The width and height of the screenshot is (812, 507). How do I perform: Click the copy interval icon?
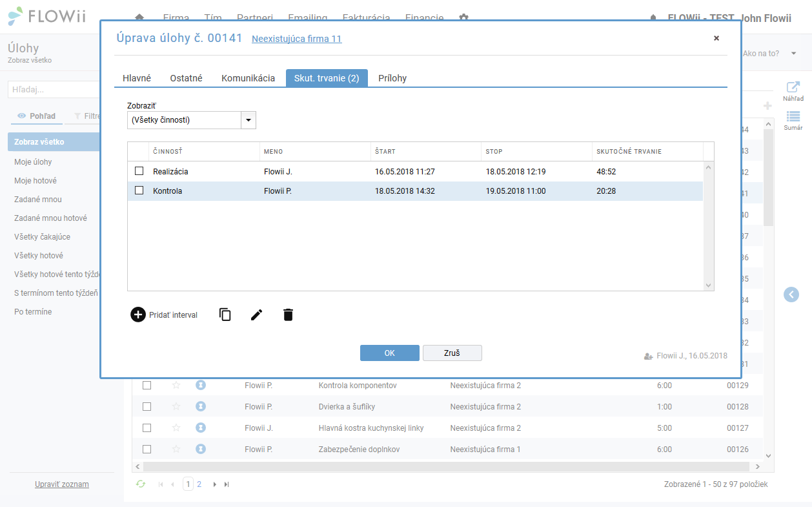coord(225,315)
